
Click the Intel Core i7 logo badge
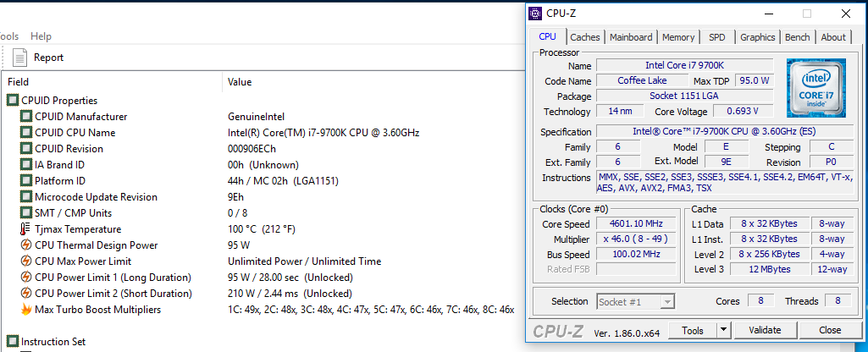816,87
